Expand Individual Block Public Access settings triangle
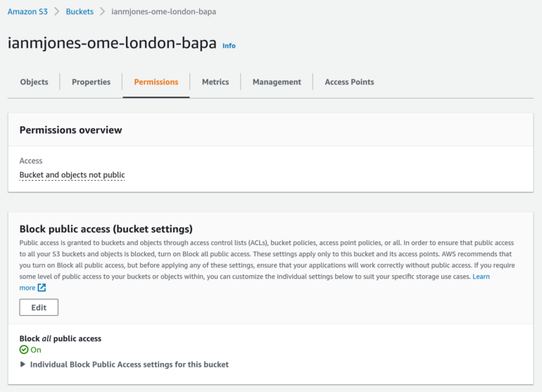The image size is (542, 392). (23, 365)
